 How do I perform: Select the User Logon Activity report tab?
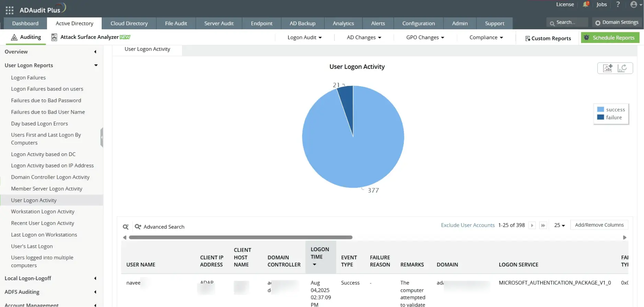[147, 49]
